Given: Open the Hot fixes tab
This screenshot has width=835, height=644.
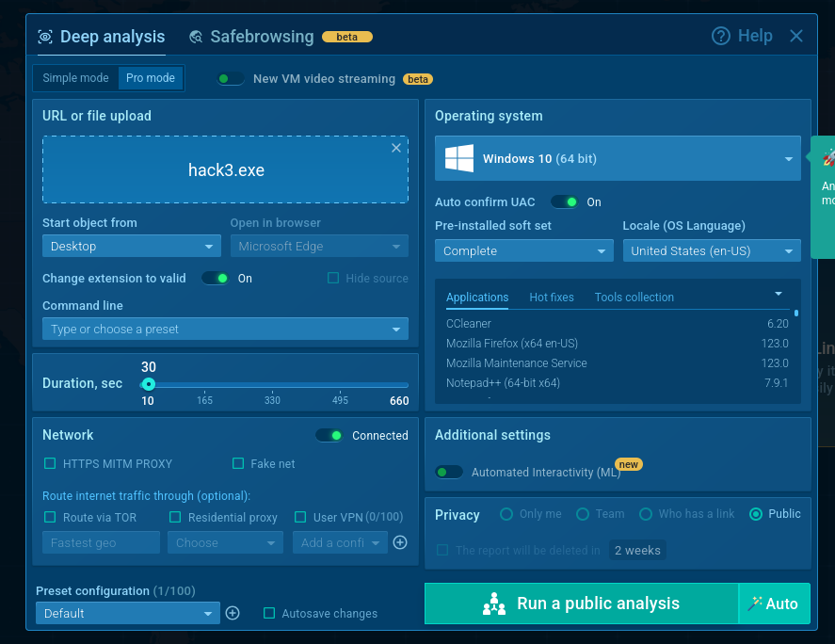Looking at the screenshot, I should 552,298.
